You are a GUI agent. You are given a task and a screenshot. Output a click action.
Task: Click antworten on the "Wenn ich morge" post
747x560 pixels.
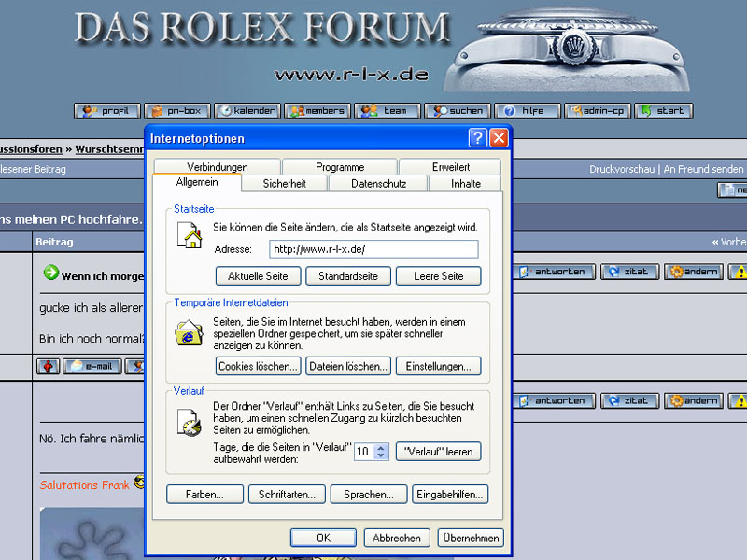555,272
